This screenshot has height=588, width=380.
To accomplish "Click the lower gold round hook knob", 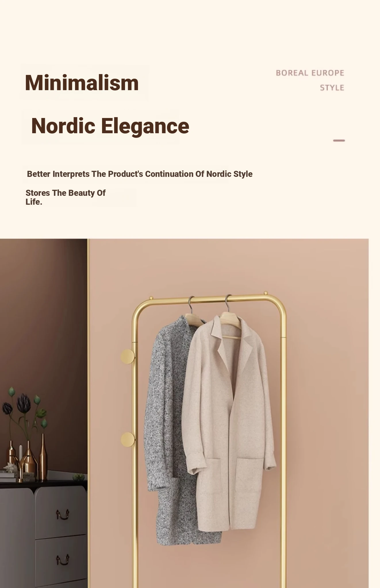I will point(128,440).
